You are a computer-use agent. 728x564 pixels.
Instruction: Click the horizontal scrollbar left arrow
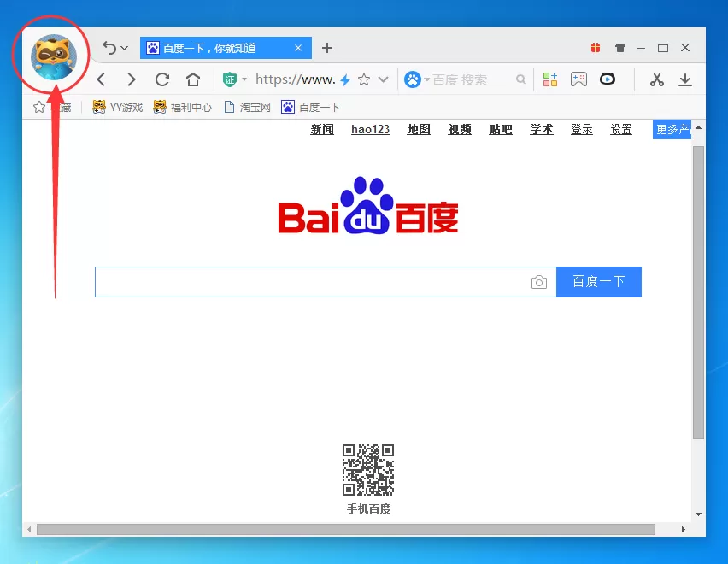(29, 529)
